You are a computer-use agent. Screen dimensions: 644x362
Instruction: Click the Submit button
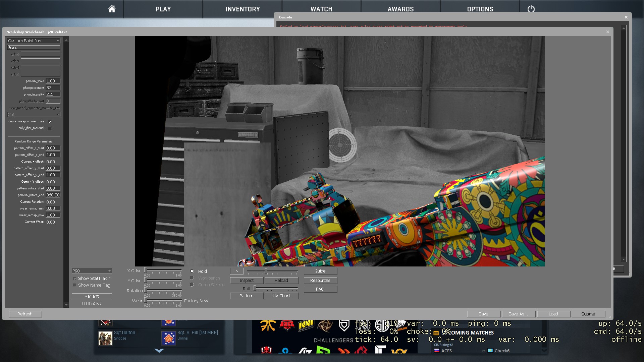pos(588,314)
